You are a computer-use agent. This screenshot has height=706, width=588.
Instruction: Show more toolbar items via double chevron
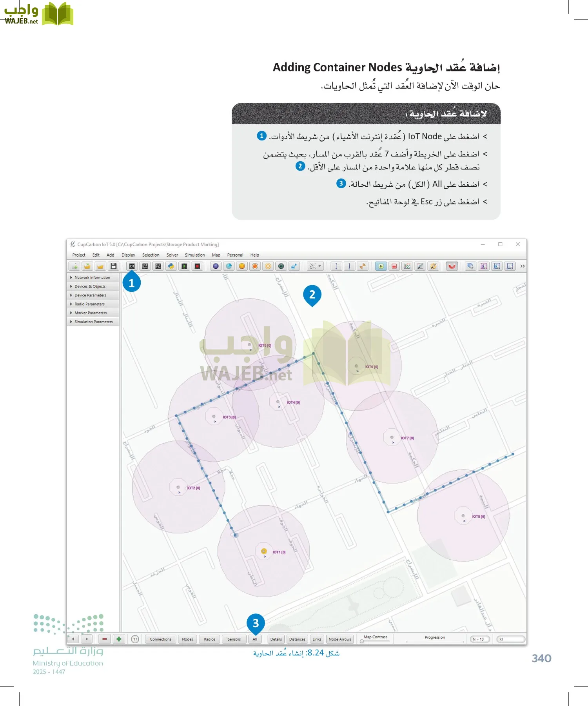tap(522, 266)
